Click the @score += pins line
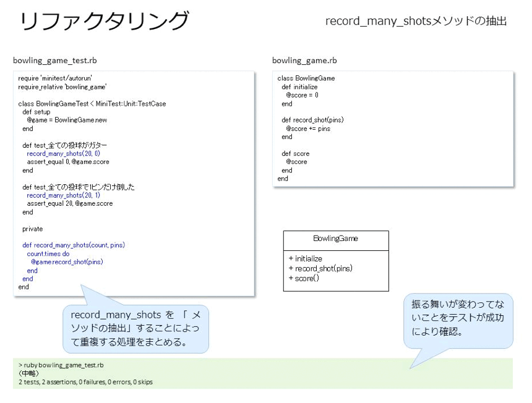 pyautogui.click(x=308, y=129)
